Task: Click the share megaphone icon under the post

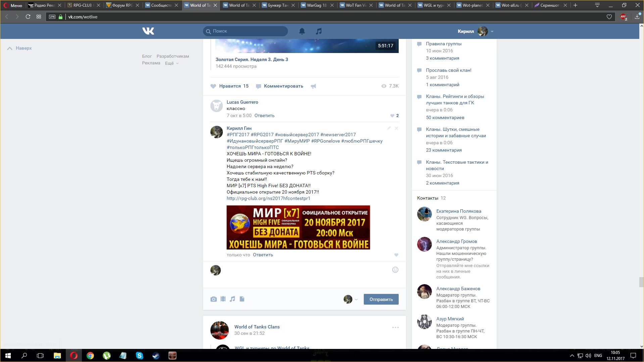Action: 313,86
